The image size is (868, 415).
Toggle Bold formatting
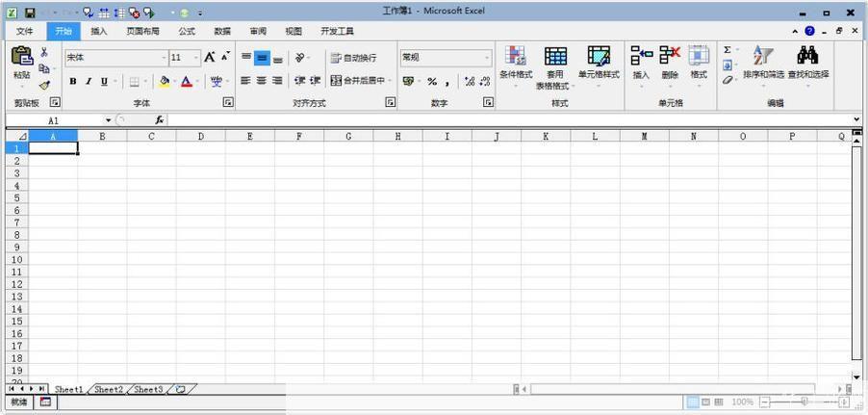point(72,82)
